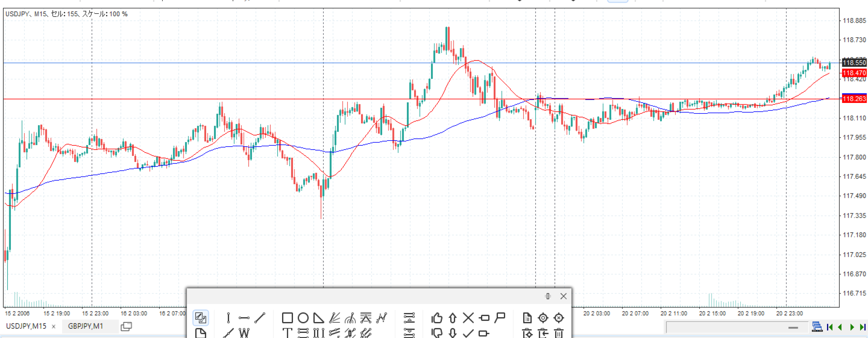Pick the X cross mark symbol
Viewport: 868px width, 338px height.
coord(468,318)
